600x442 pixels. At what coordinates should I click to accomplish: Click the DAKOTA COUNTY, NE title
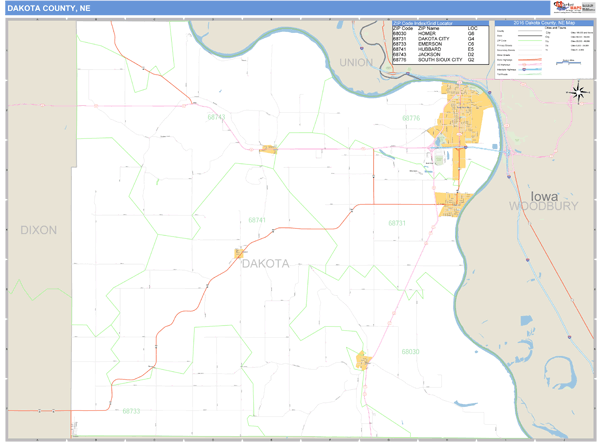pyautogui.click(x=49, y=7)
